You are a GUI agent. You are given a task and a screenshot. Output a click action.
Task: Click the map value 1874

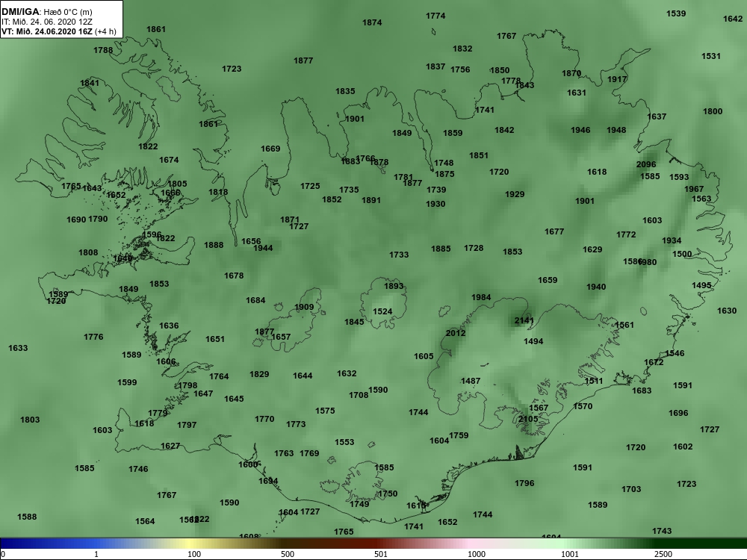pyautogui.click(x=372, y=22)
